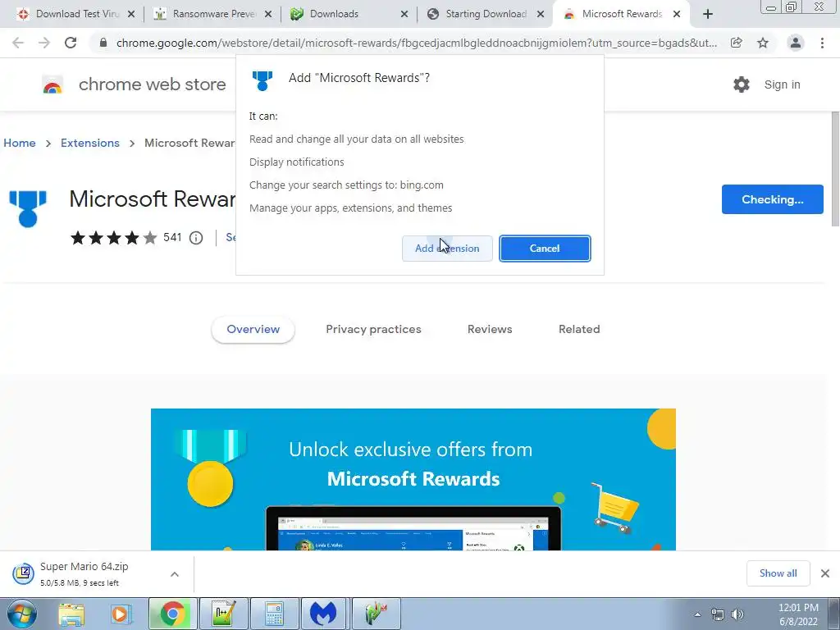Click the chrome web store title text
This screenshot has width=840, height=630.
coord(152,84)
